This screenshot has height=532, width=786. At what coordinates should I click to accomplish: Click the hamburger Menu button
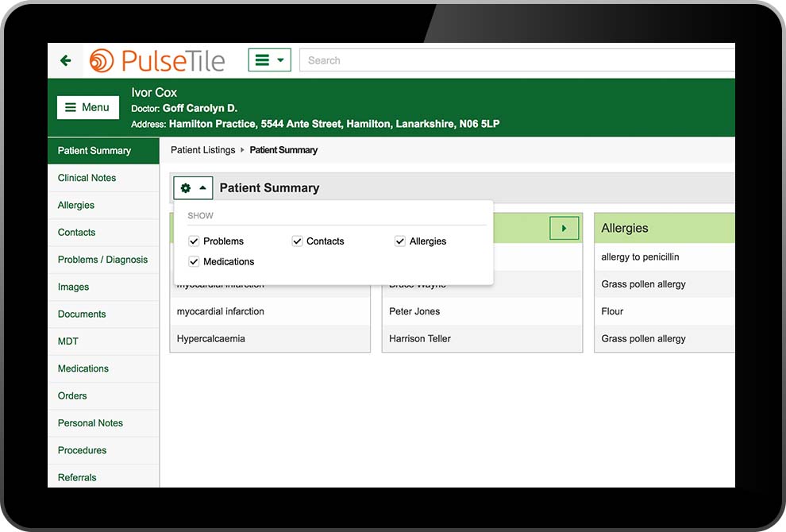coord(87,107)
